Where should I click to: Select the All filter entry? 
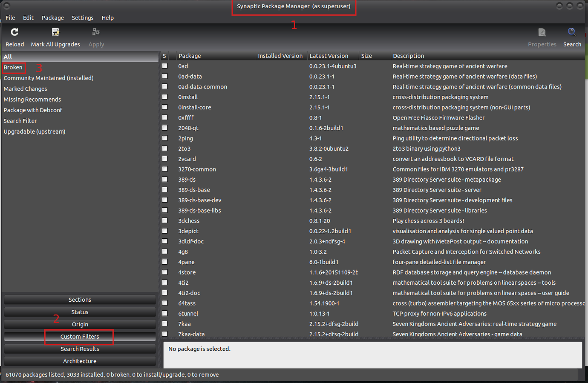coord(80,57)
